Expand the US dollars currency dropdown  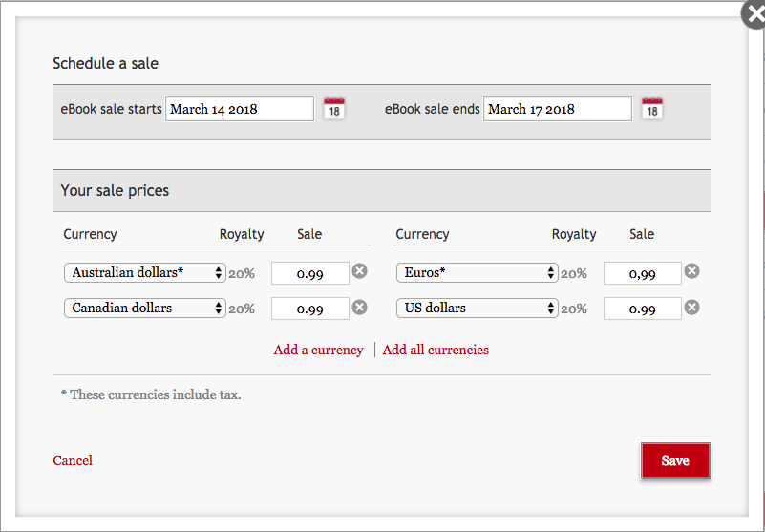tap(477, 309)
